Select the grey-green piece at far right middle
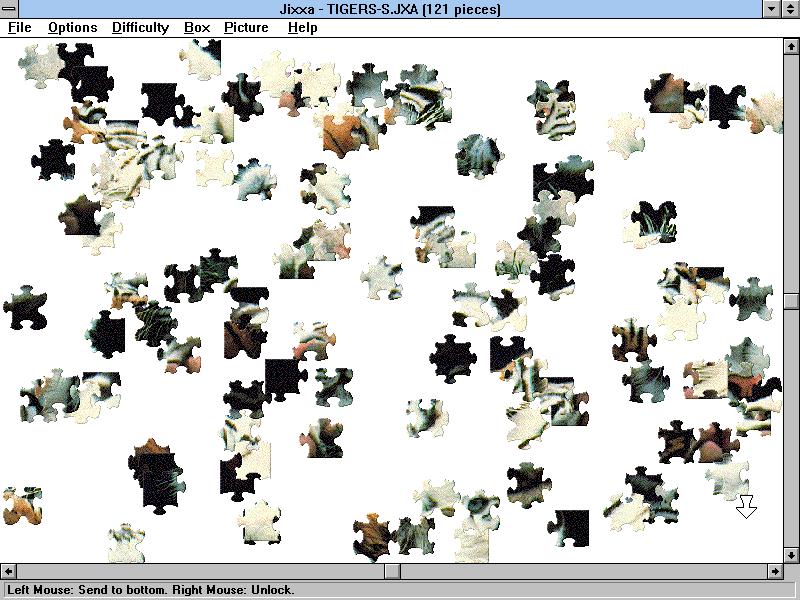 (752, 299)
